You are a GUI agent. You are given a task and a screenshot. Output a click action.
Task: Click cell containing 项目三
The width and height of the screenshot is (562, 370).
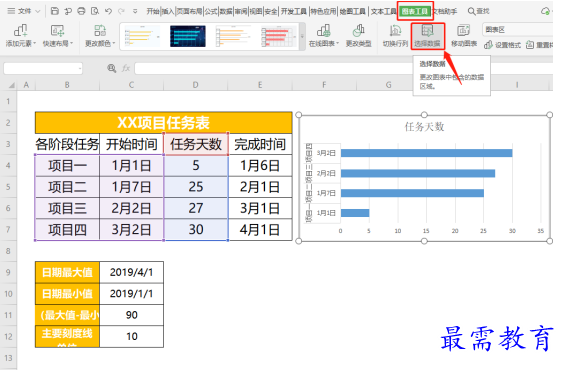coord(67,208)
